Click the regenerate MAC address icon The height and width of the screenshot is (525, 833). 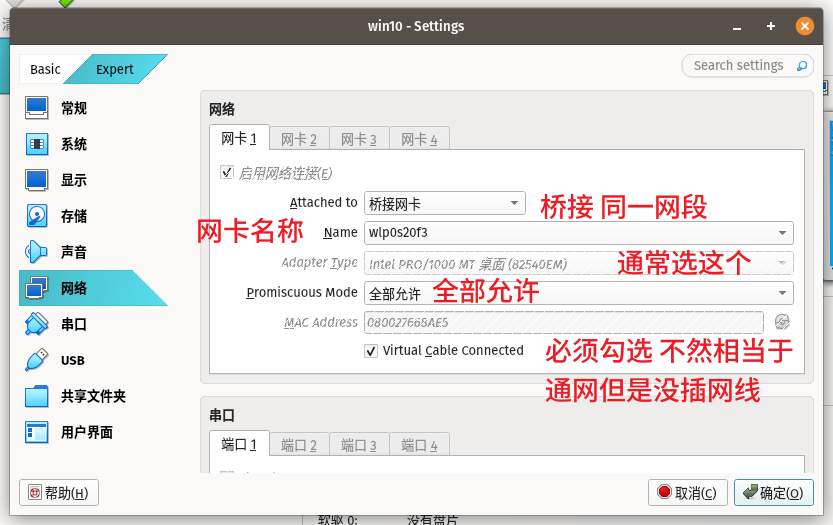782,322
